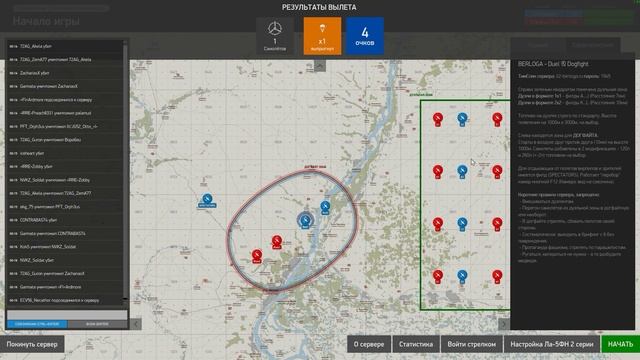Click the РЕЗУЛЬТАТЫ ВЫЛЕТА heading
The width and height of the screenshot is (640, 360).
[x=319, y=7]
